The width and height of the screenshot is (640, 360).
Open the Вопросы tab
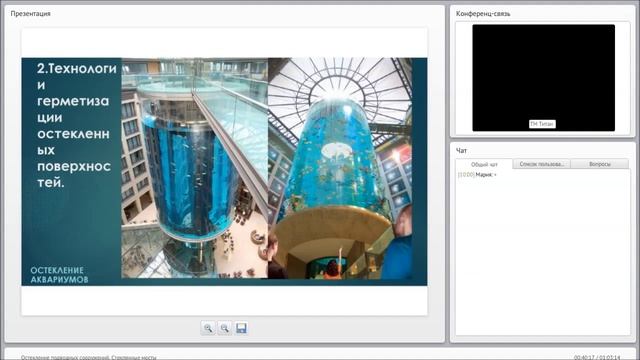[x=600, y=164]
